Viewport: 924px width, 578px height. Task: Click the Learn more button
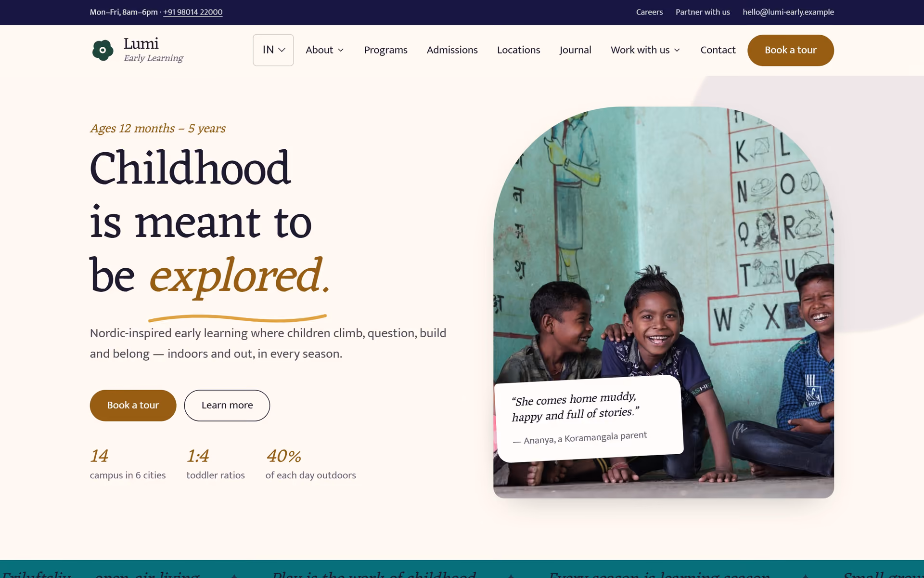click(227, 405)
